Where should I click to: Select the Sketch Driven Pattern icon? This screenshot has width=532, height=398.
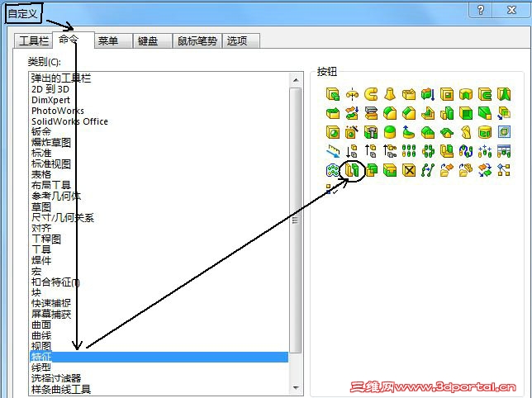tap(485, 151)
